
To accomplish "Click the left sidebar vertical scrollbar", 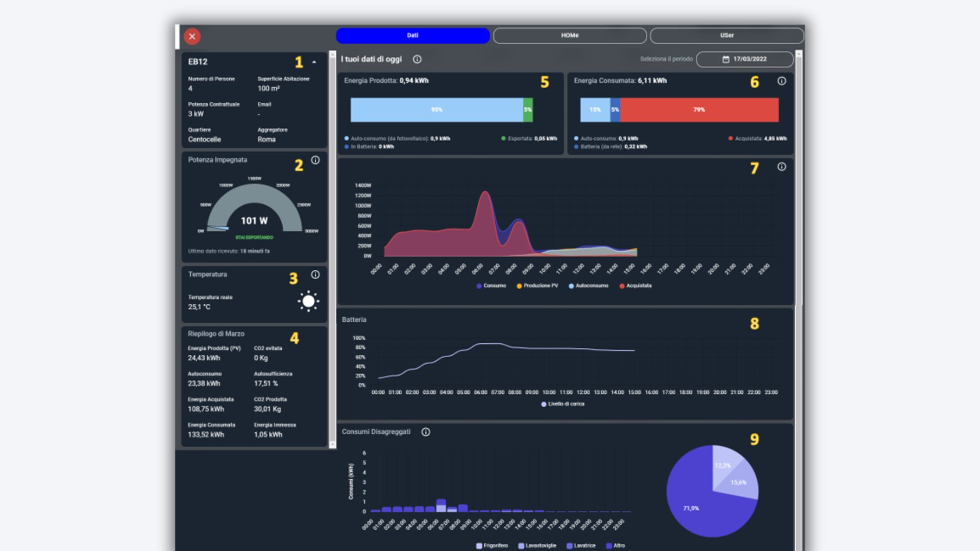I will pos(333,249).
